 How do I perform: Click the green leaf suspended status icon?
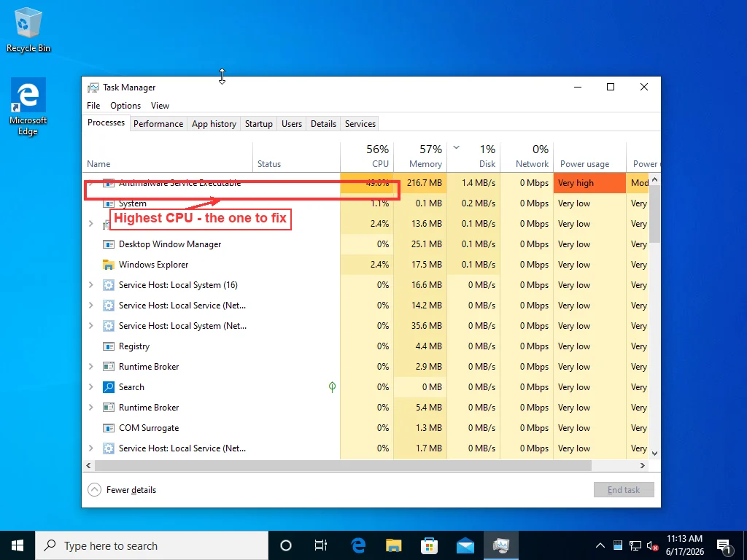point(332,387)
